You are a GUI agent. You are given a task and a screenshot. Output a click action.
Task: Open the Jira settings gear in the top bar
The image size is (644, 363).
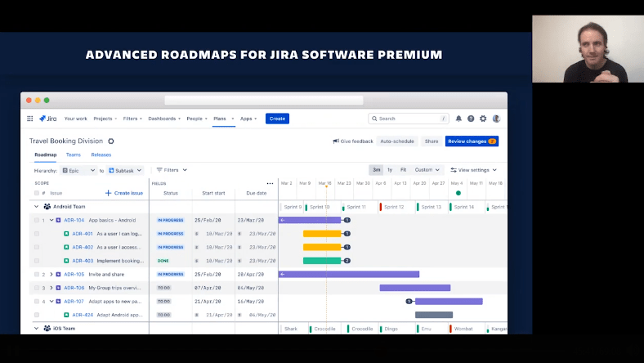483,119
